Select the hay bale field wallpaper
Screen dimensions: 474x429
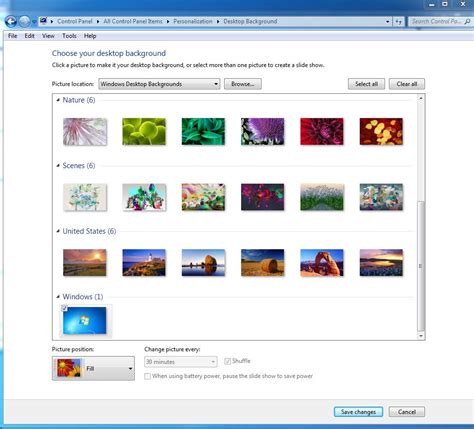(263, 263)
